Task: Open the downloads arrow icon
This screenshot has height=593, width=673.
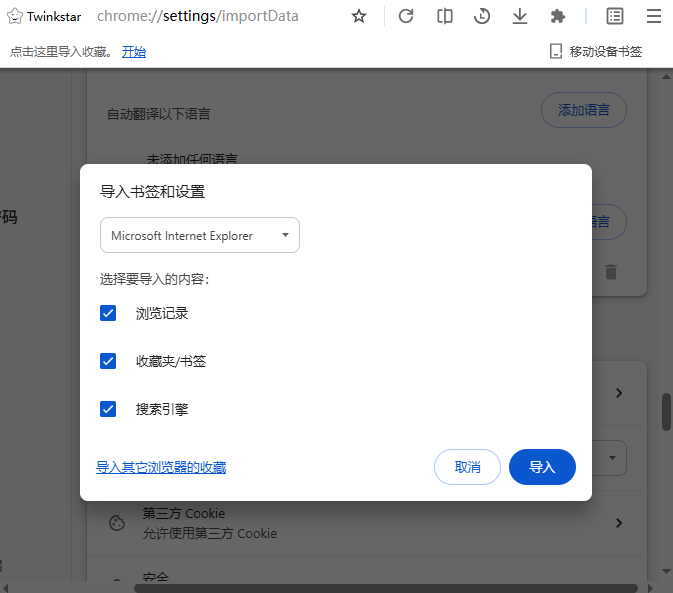Action: click(520, 16)
